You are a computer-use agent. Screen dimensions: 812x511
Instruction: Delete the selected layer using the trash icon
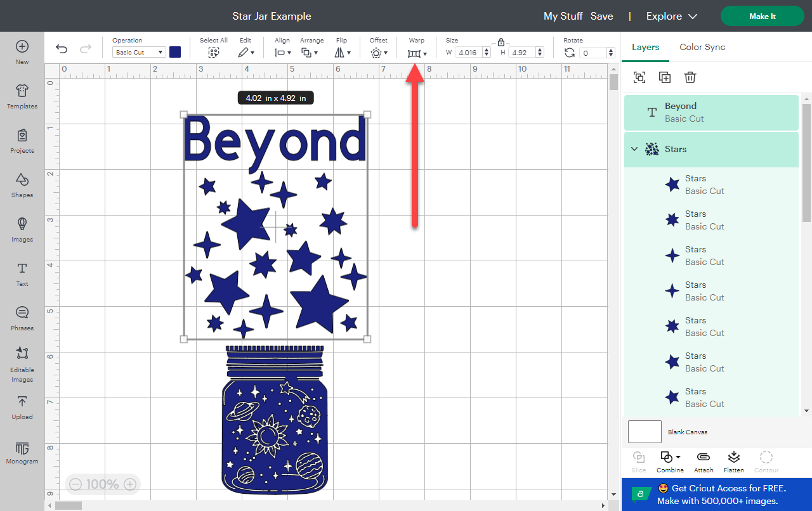point(690,77)
